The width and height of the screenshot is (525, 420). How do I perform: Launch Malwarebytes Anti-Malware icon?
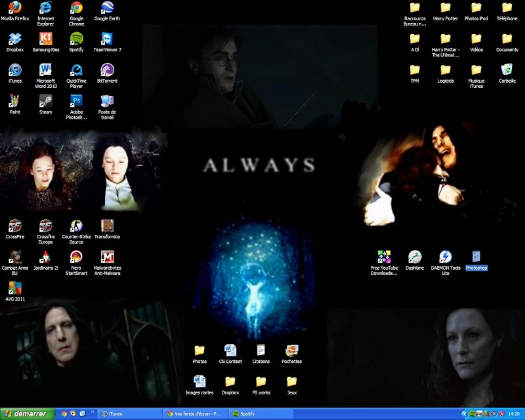pos(107,263)
